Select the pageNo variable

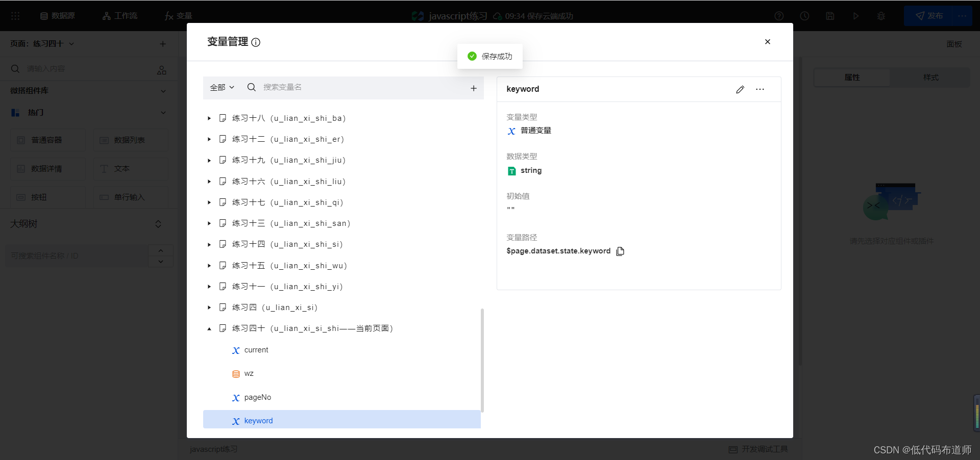257,397
